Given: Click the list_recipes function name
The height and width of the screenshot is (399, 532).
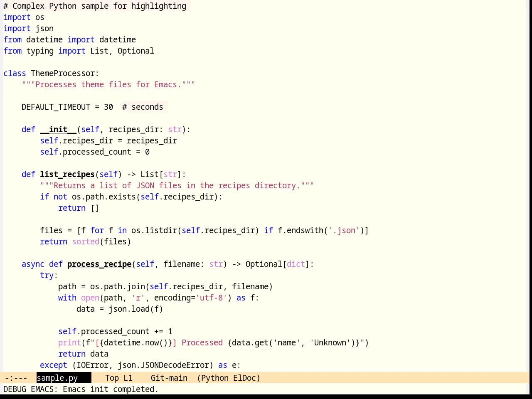Looking at the screenshot, I should pos(67,174).
